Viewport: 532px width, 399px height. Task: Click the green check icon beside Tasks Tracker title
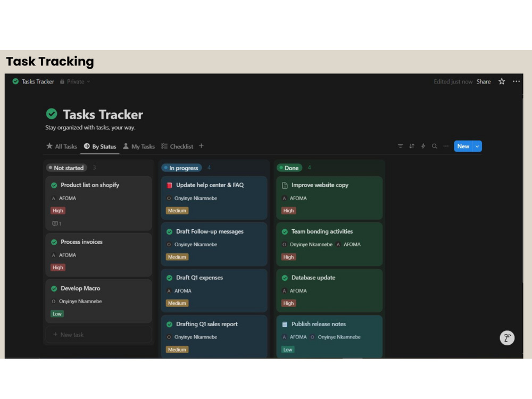point(52,114)
